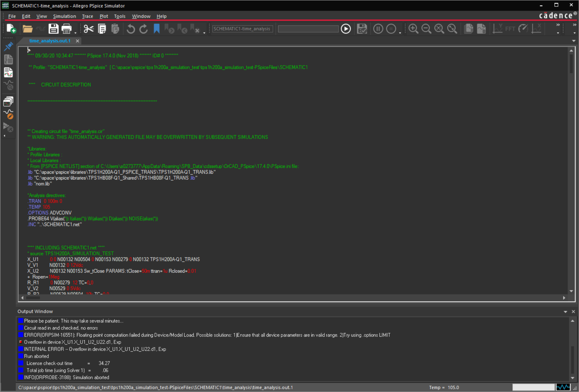
Task: Open the View menu
Action: pyautogui.click(x=42, y=16)
